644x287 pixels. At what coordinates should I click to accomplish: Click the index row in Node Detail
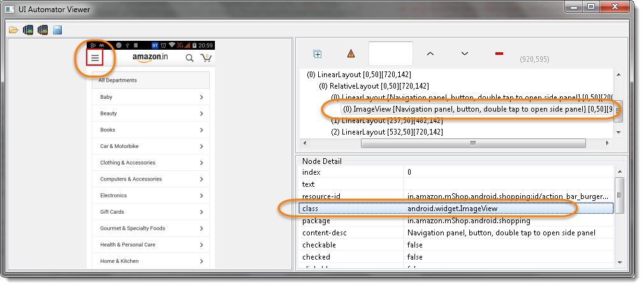pos(456,172)
